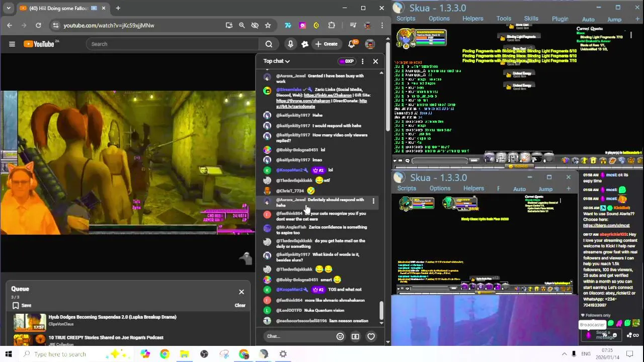This screenshot has height=362, width=644.
Task: Open the new tab plus button in Chrome
Action: tap(118, 8)
